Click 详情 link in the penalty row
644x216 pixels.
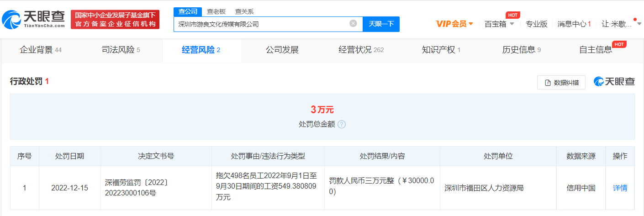[x=620, y=188]
